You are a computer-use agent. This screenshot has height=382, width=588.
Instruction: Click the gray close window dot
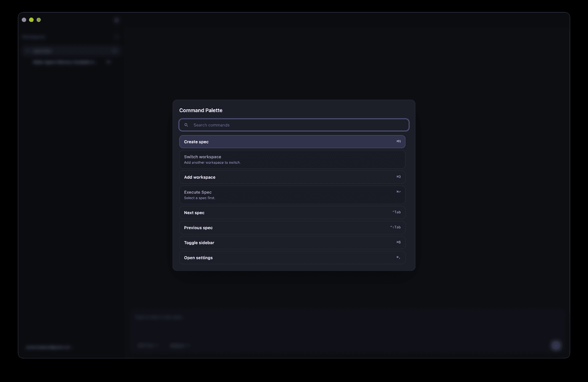(24, 20)
